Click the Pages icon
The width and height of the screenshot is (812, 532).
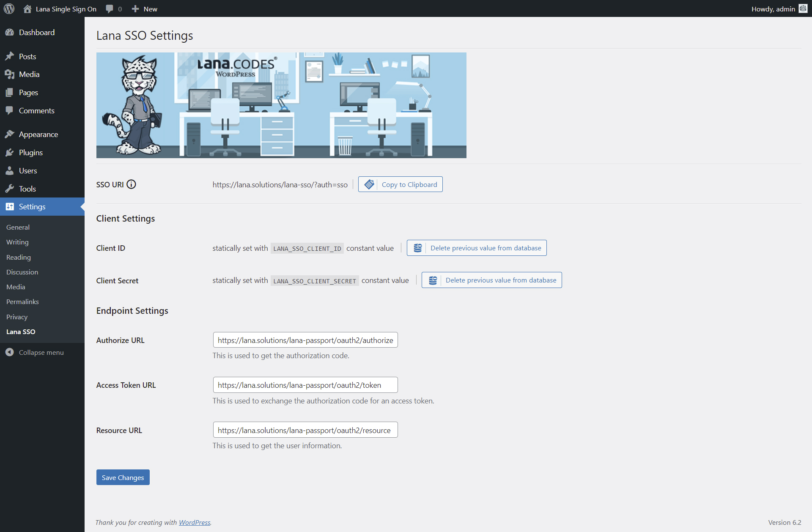click(x=9, y=93)
